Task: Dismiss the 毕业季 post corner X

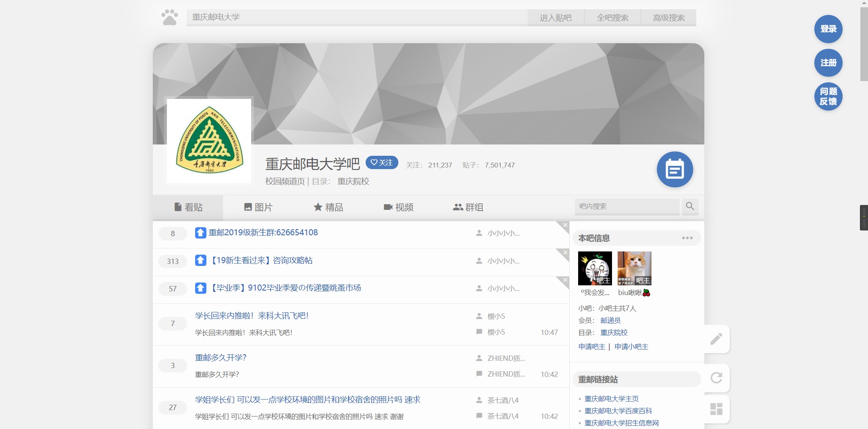Action: (x=565, y=280)
